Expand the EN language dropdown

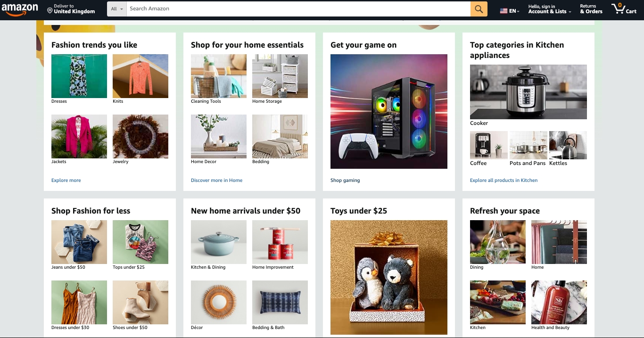tap(514, 11)
